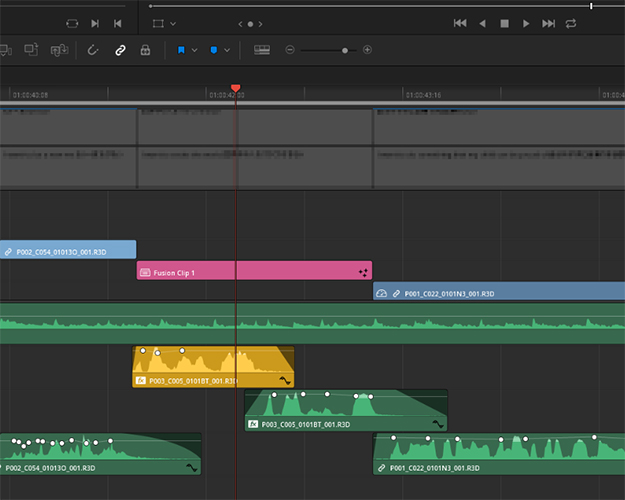Toggle the Loop playback icon
Viewport: 625px width, 500px height.
571,22
